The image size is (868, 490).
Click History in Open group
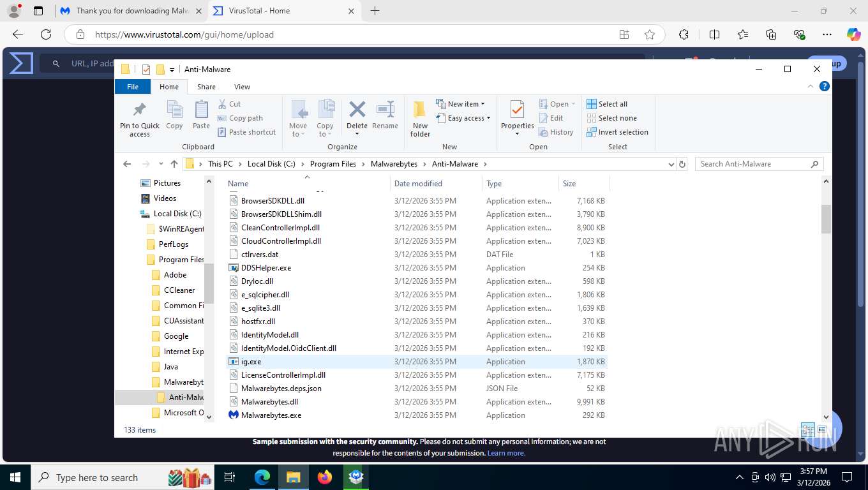point(556,132)
